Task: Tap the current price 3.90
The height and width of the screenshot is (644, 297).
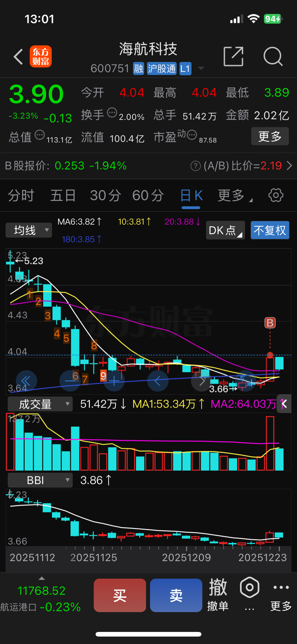Action: click(36, 94)
